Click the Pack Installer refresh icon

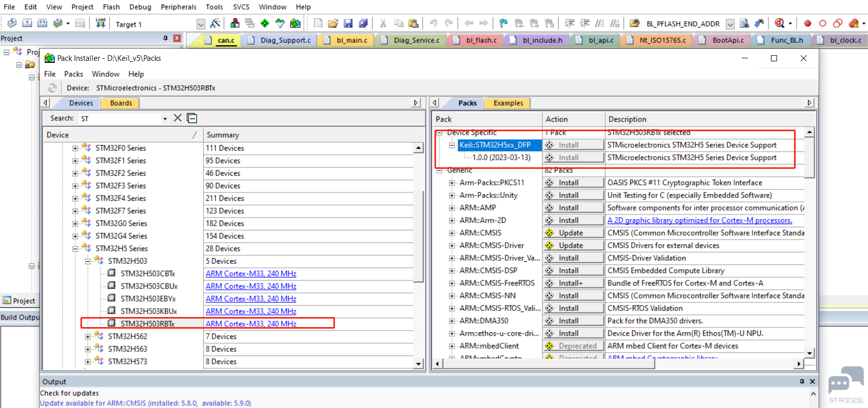(x=52, y=88)
